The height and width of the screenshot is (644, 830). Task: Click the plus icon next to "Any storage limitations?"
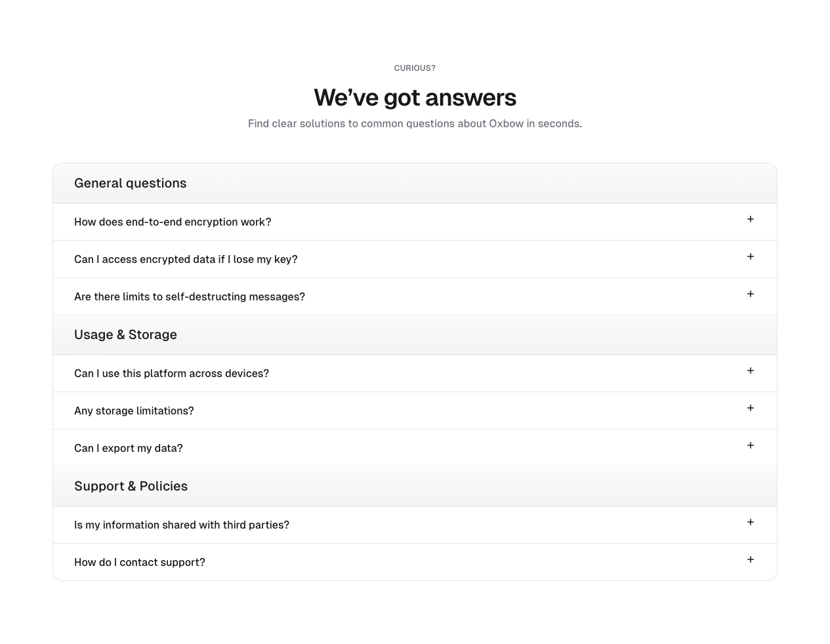click(x=750, y=408)
